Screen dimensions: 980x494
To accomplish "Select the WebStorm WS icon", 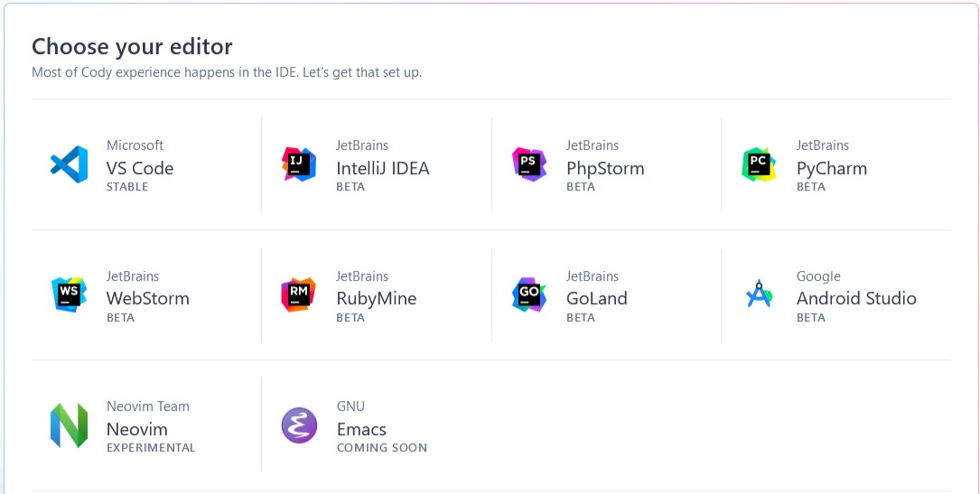I will (x=69, y=294).
